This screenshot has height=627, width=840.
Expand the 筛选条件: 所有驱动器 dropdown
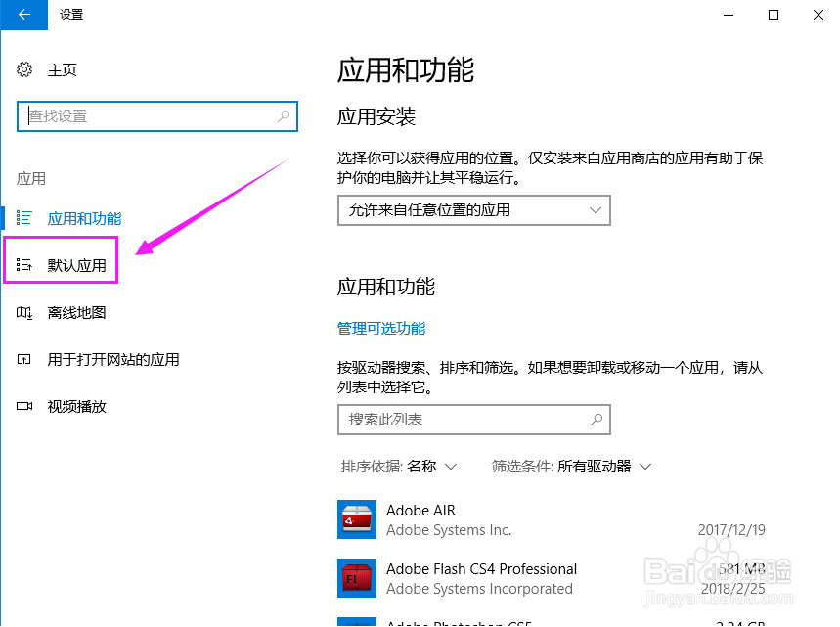[x=572, y=467]
